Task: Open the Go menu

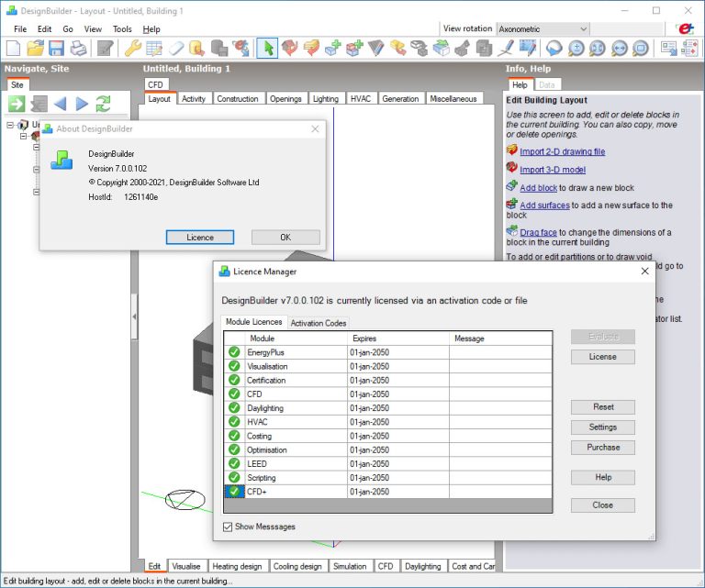Action: [68, 29]
